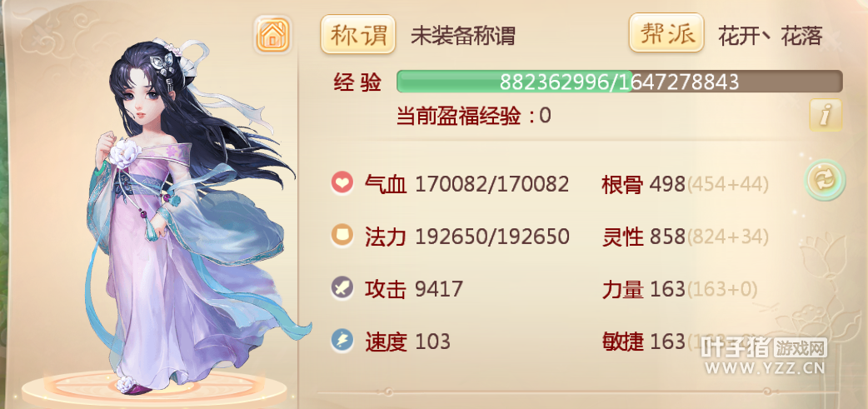The image size is (868, 409).
Task: Click the green refresh swap icon
Action: click(825, 180)
